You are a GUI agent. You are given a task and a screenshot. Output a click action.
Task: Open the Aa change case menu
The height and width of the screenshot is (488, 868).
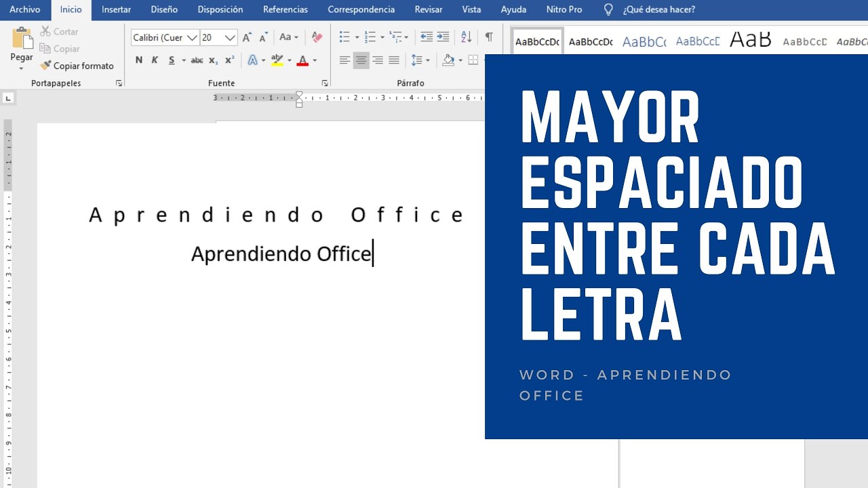tap(289, 37)
